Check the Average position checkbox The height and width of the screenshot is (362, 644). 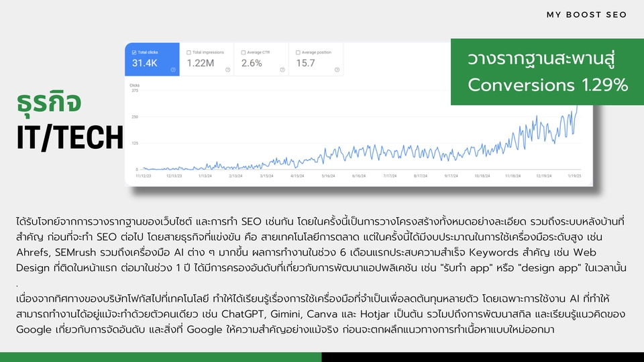(298, 52)
